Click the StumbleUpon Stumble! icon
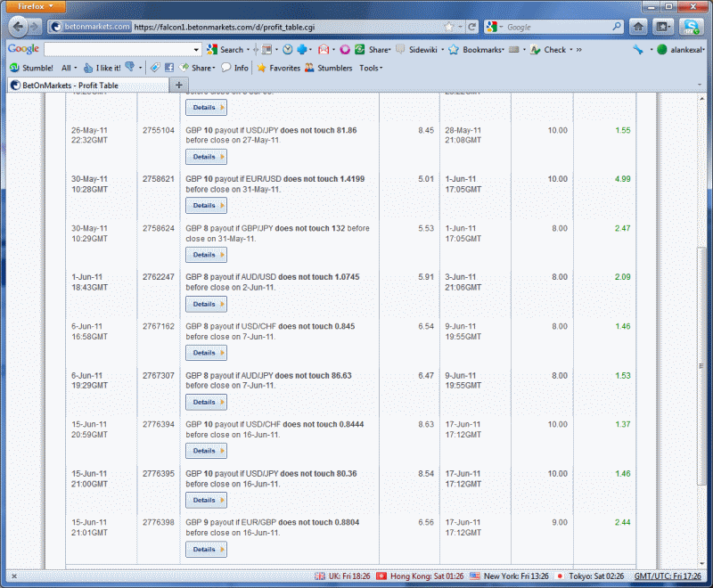This screenshot has height=588, width=713. tap(14, 68)
